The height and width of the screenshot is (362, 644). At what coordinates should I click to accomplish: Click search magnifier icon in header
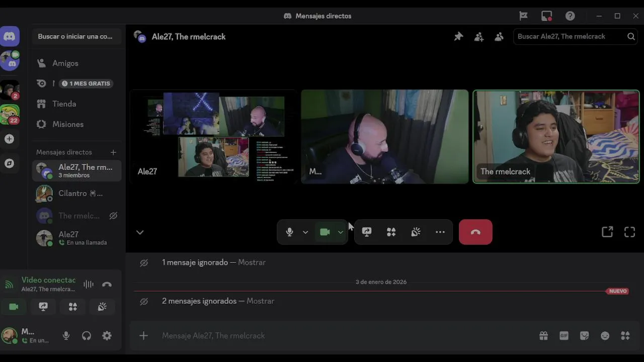pos(631,36)
